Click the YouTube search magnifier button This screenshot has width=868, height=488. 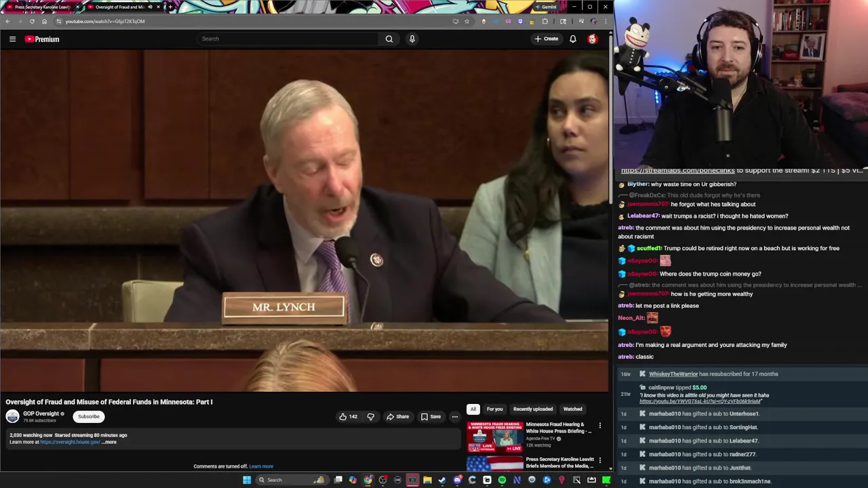click(389, 39)
